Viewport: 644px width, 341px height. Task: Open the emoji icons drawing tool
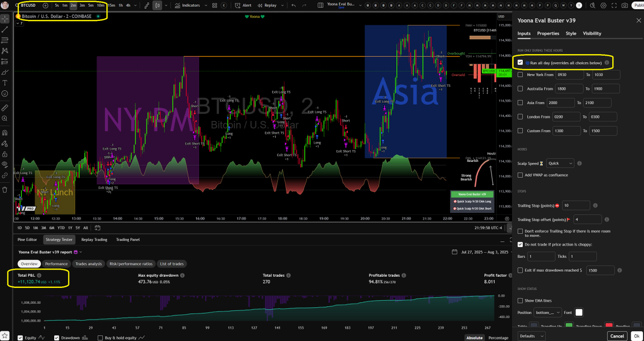[x=5, y=94]
